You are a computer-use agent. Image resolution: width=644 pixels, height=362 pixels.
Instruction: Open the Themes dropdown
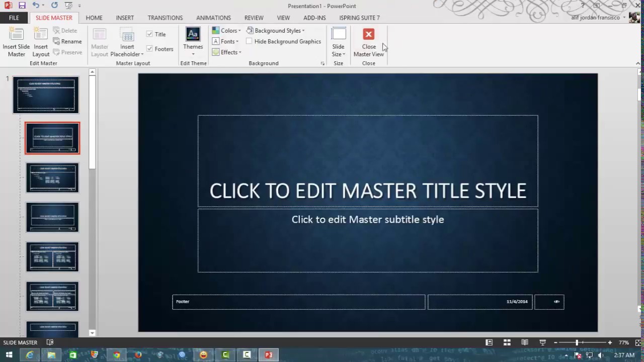pos(193,42)
